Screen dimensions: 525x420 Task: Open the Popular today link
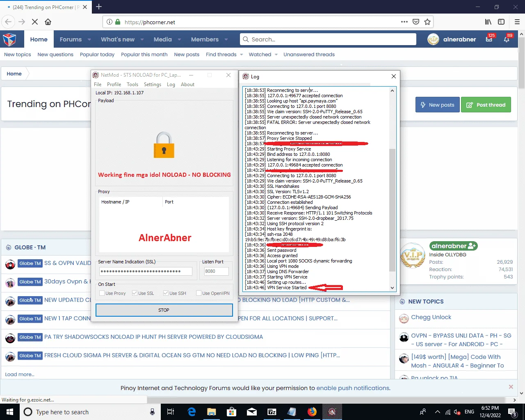point(97,55)
